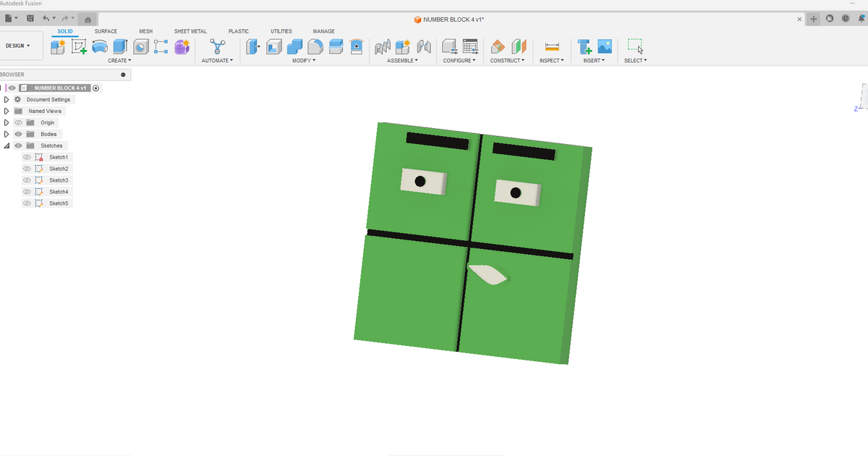
Task: Choose the Fillet tool icon
Action: 315,47
